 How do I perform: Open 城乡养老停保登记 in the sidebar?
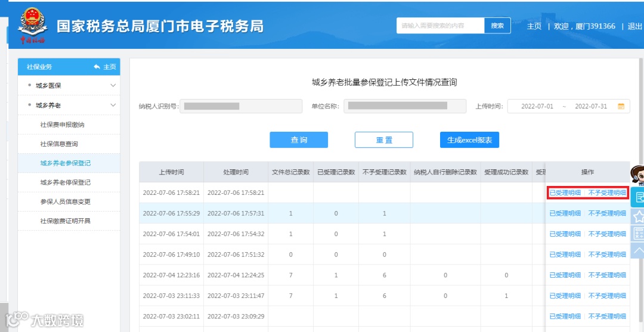(x=66, y=182)
